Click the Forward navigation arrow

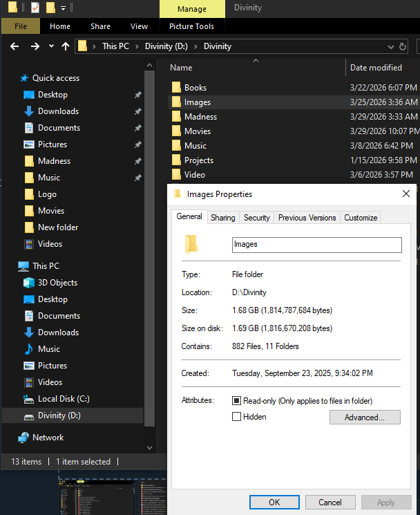pos(35,46)
